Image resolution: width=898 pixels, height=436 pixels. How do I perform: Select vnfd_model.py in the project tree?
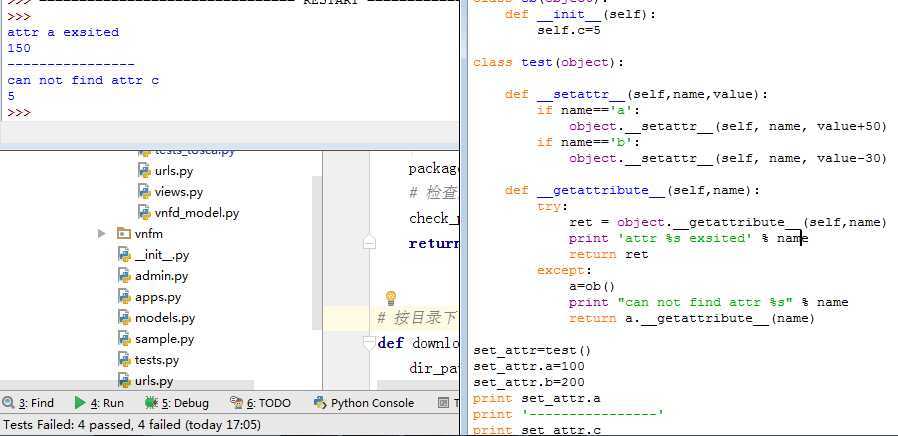click(197, 213)
